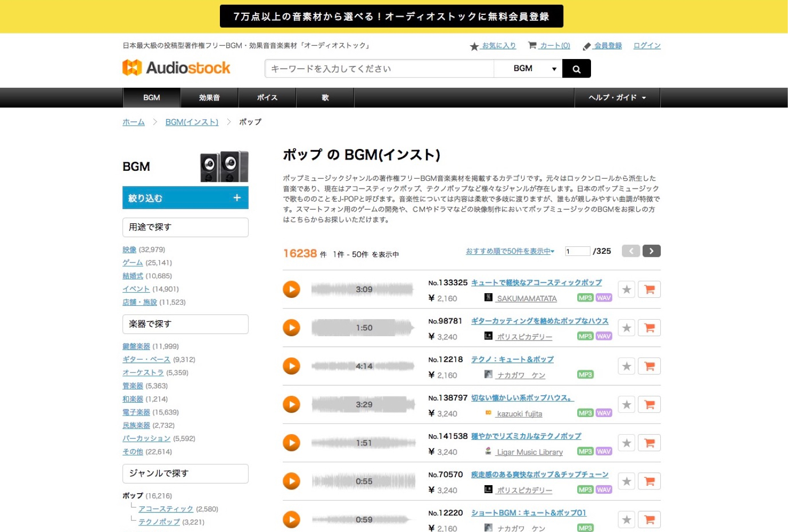
Task: Go to next results page arrow
Action: [651, 251]
